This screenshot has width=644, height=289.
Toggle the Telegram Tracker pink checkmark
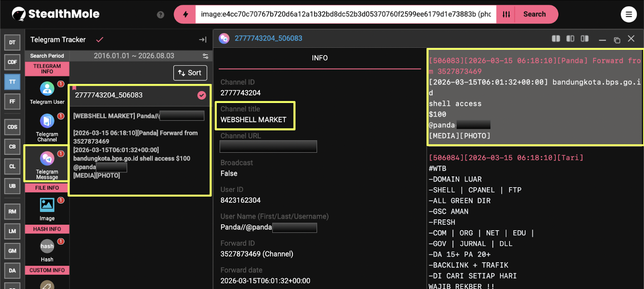100,39
